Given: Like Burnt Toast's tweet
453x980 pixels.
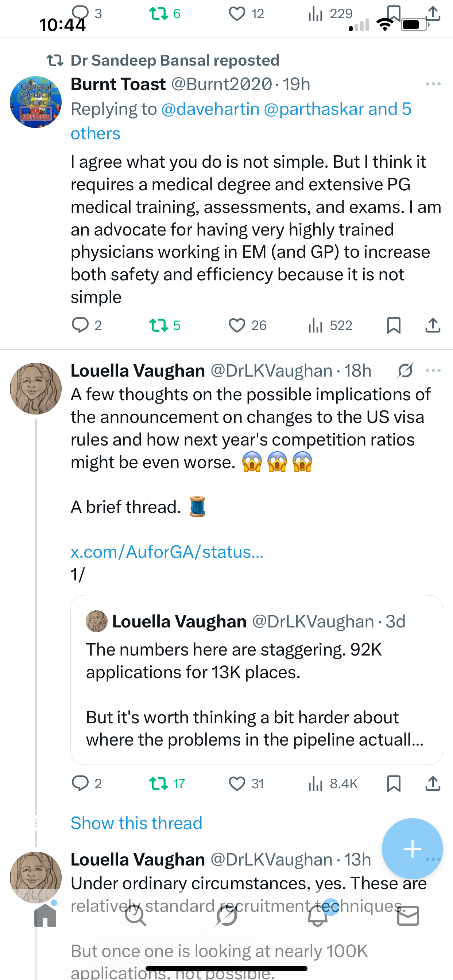Looking at the screenshot, I should point(237,325).
